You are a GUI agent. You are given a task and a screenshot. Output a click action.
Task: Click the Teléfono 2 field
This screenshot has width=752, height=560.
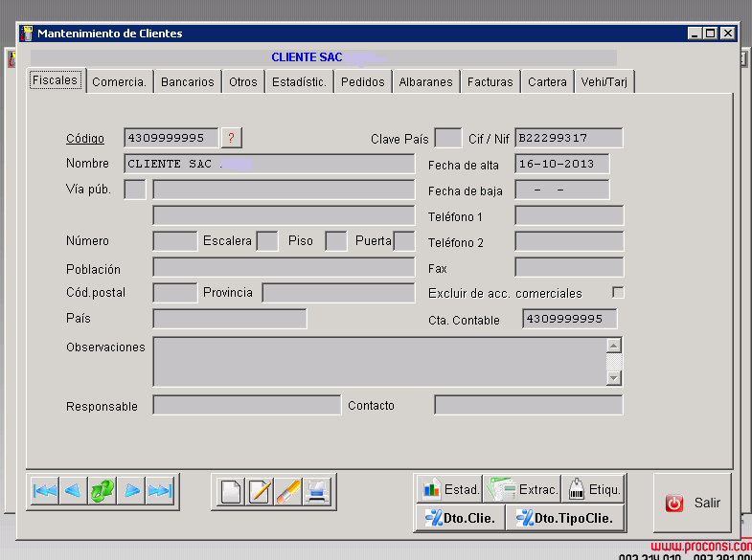click(569, 241)
